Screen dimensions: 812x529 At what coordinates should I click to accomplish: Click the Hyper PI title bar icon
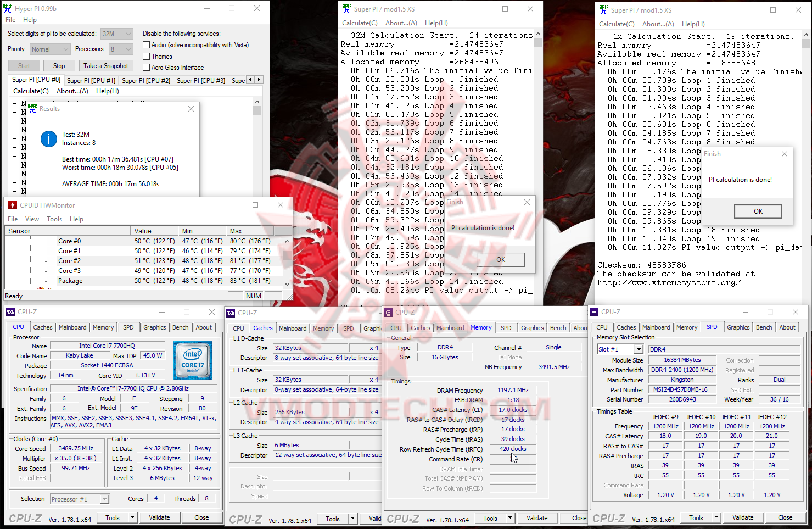click(8, 8)
